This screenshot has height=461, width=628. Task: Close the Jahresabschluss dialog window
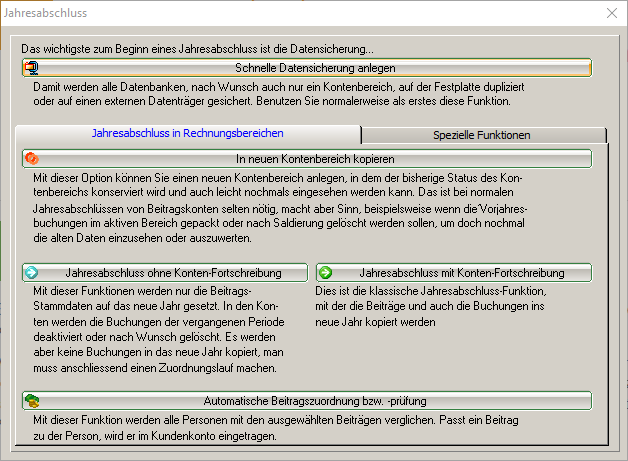[612, 14]
